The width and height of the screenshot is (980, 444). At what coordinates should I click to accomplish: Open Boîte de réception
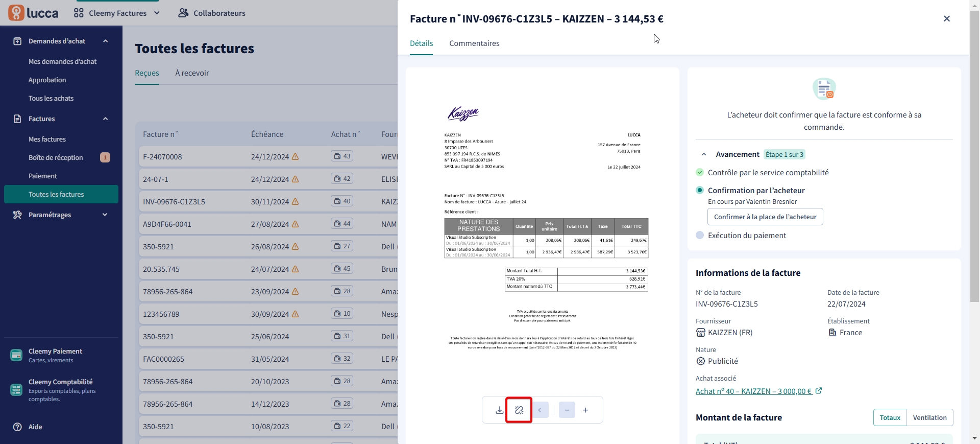click(x=56, y=157)
